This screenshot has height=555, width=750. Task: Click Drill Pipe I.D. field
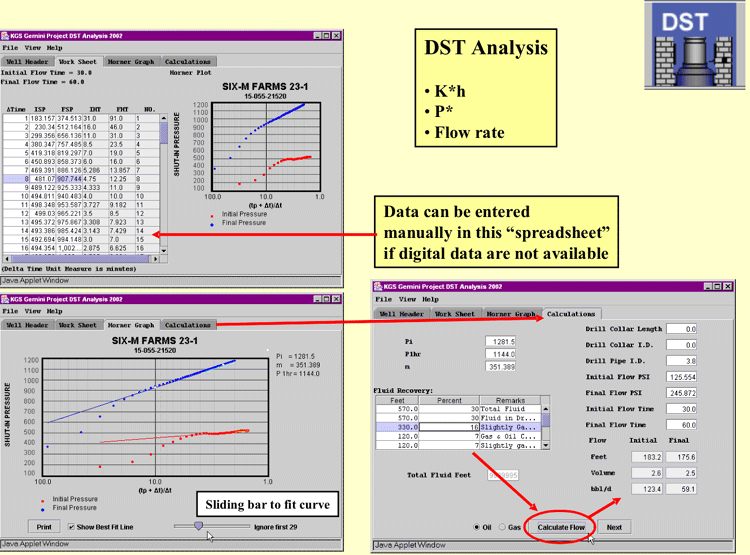tap(682, 361)
